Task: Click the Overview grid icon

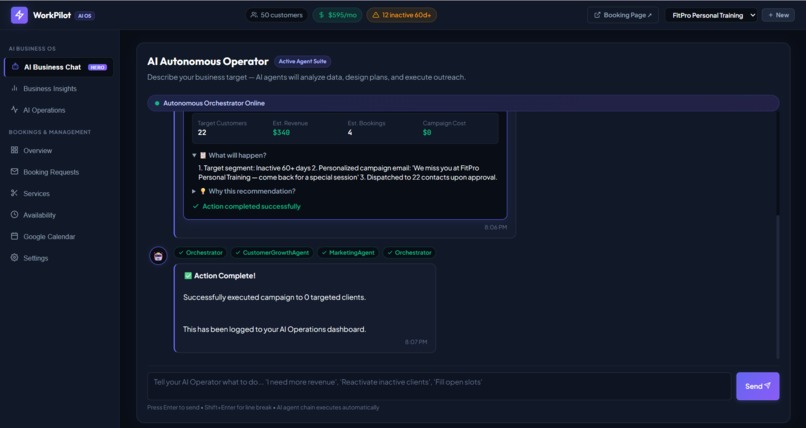Action: click(14, 150)
